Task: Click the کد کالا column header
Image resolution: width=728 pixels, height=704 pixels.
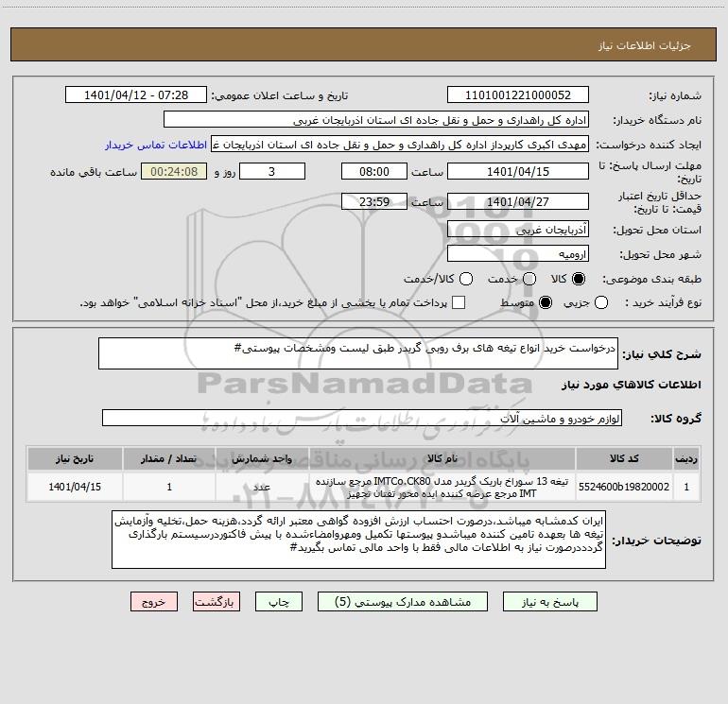Action: (x=624, y=458)
